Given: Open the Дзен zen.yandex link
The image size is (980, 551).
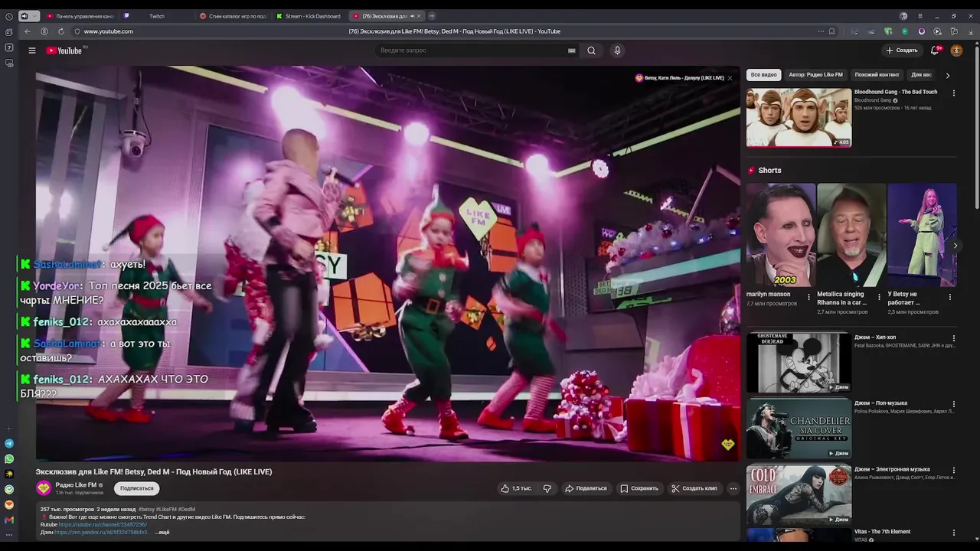Looking at the screenshot, I should tap(102, 532).
